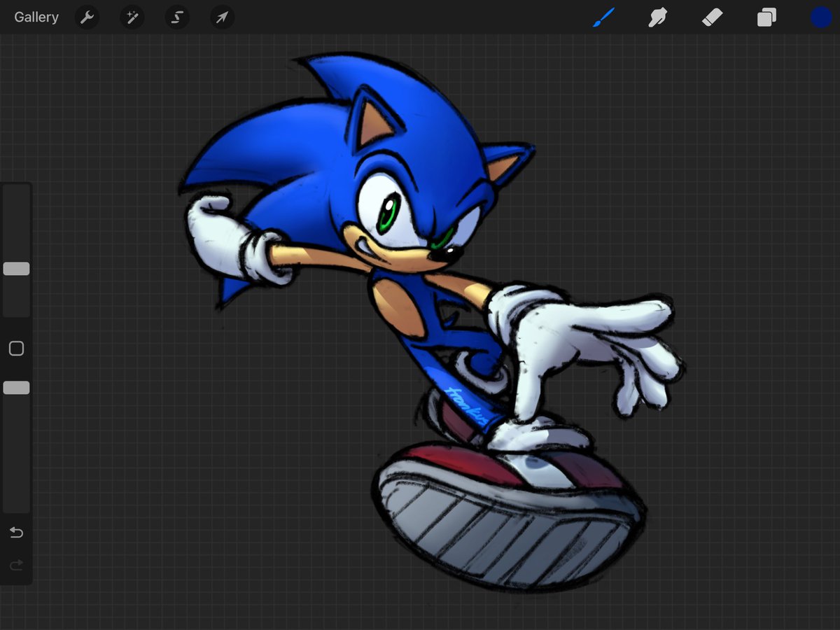Viewport: 840px width, 630px height.
Task: Open the Adjustments magic wand menu
Action: 132,17
